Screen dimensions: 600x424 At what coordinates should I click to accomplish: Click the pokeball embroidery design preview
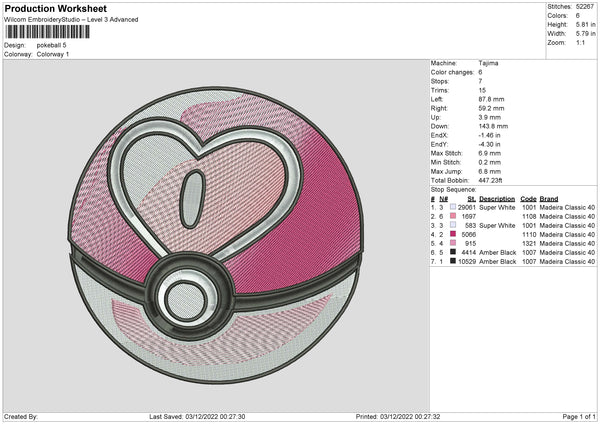[x=215, y=235]
